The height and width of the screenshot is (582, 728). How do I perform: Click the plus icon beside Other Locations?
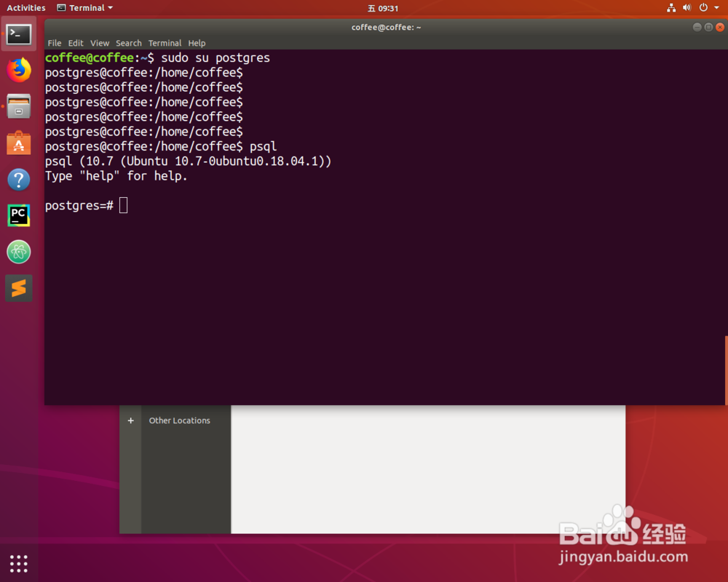(130, 420)
